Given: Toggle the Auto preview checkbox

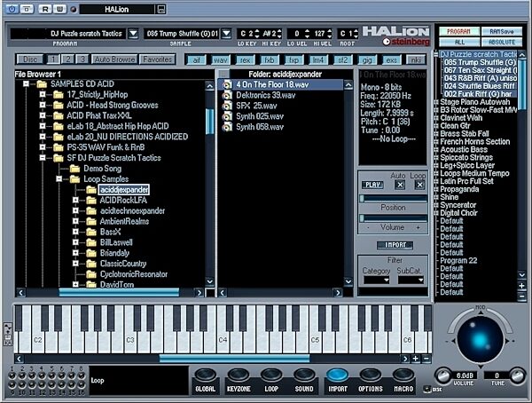Looking at the screenshot, I should click(x=400, y=185).
